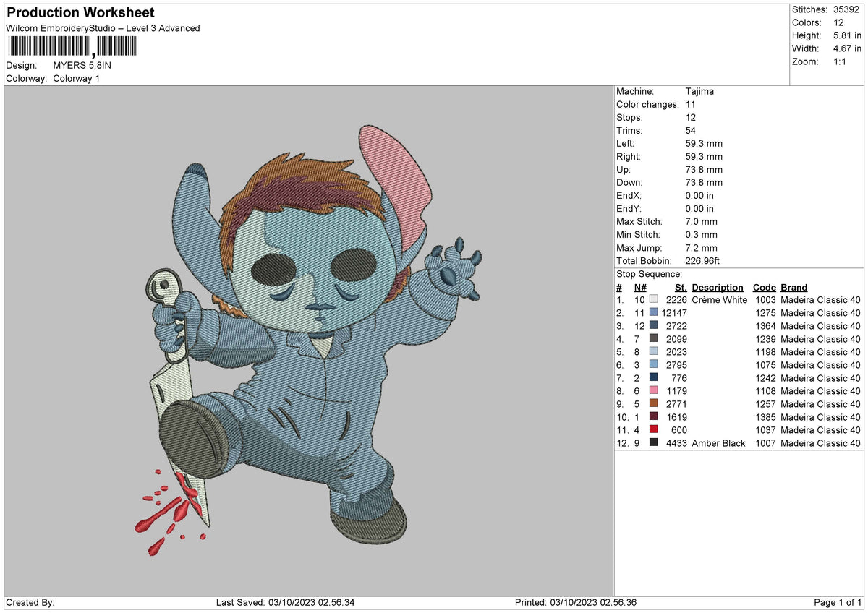Click the Code column header
This screenshot has height=613, width=868.
[764, 288]
